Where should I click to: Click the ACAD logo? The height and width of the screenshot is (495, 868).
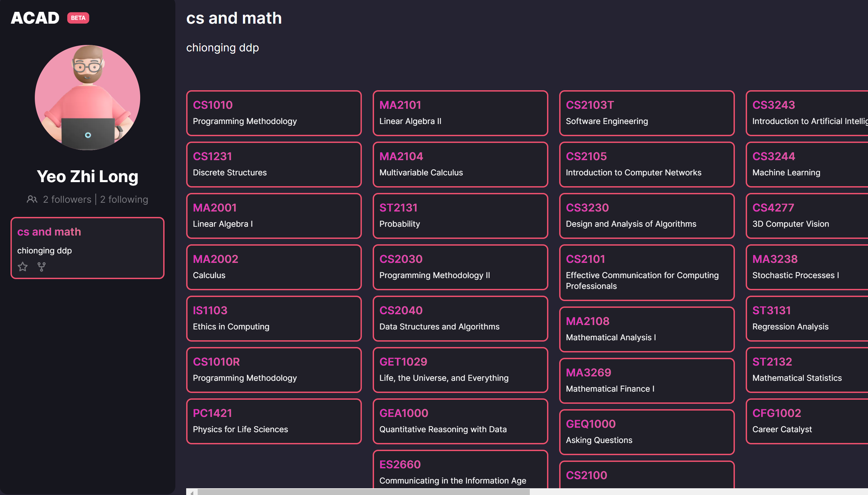pyautogui.click(x=35, y=18)
